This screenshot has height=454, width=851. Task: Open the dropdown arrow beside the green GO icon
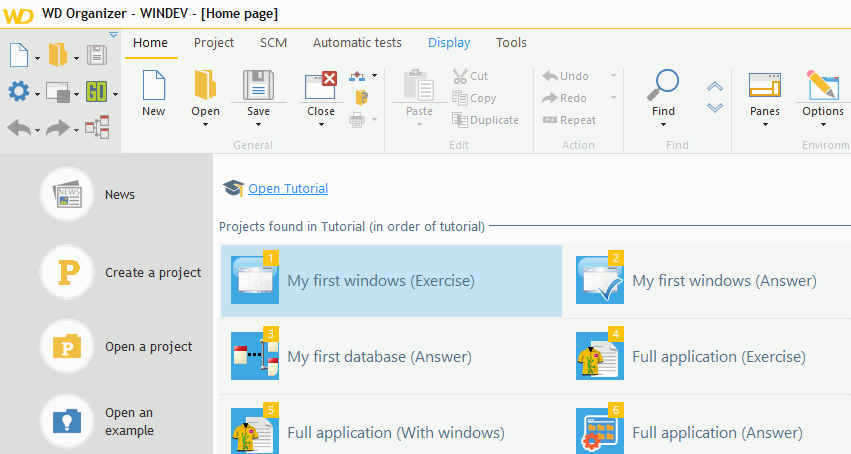pos(115,95)
